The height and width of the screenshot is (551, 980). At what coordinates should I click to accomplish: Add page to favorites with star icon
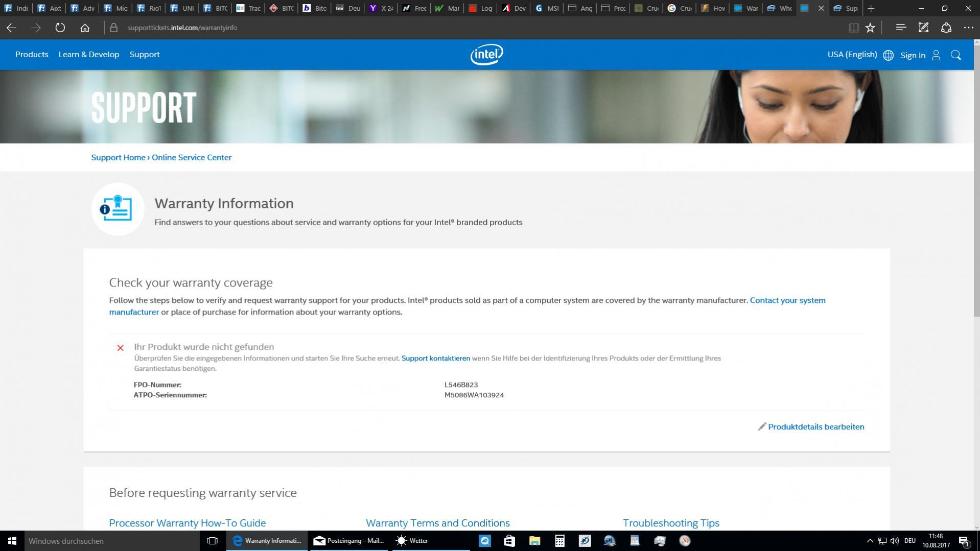coord(870,28)
